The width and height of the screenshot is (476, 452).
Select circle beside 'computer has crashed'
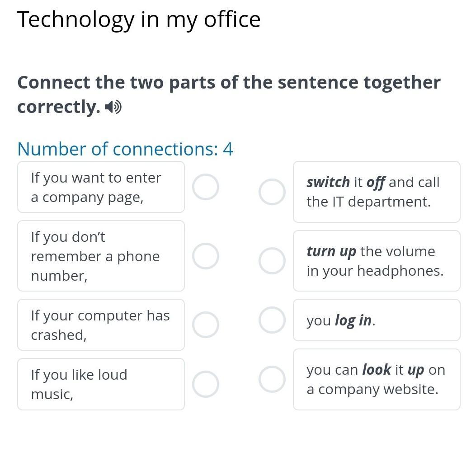pos(206,325)
